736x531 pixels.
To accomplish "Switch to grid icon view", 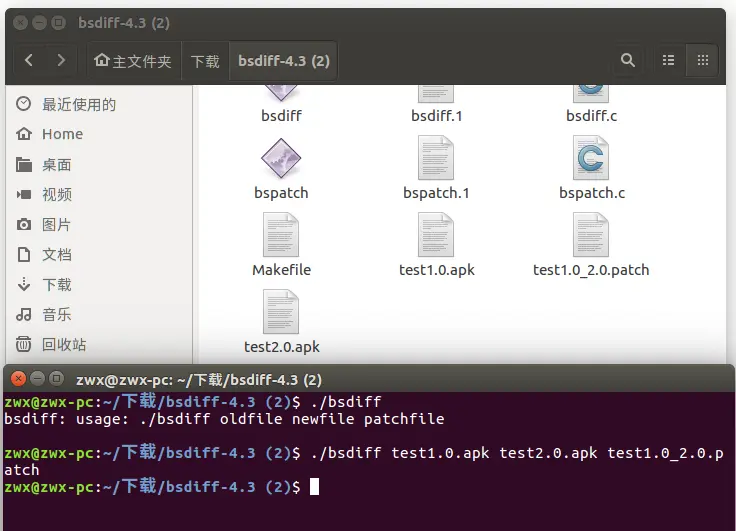I will coord(703,60).
